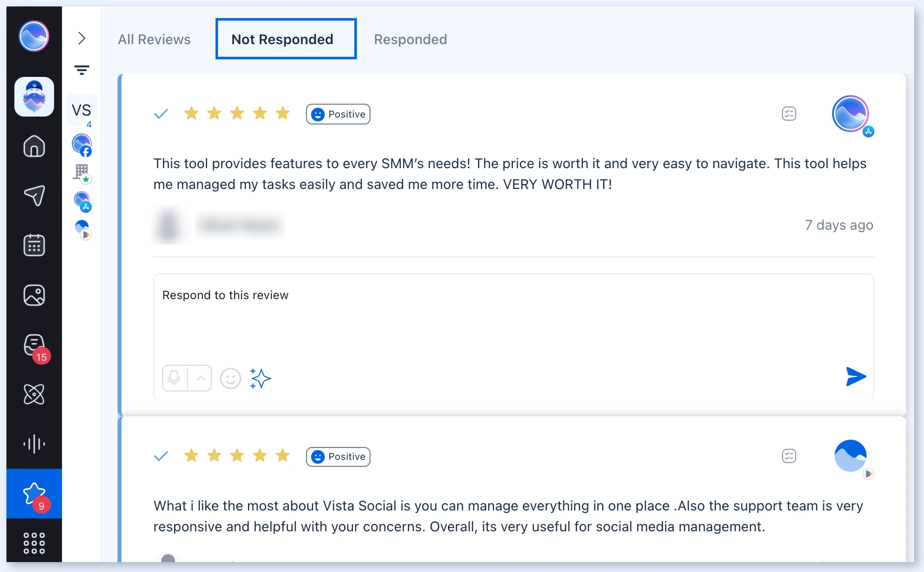Send the review response arrow button

[x=856, y=377]
